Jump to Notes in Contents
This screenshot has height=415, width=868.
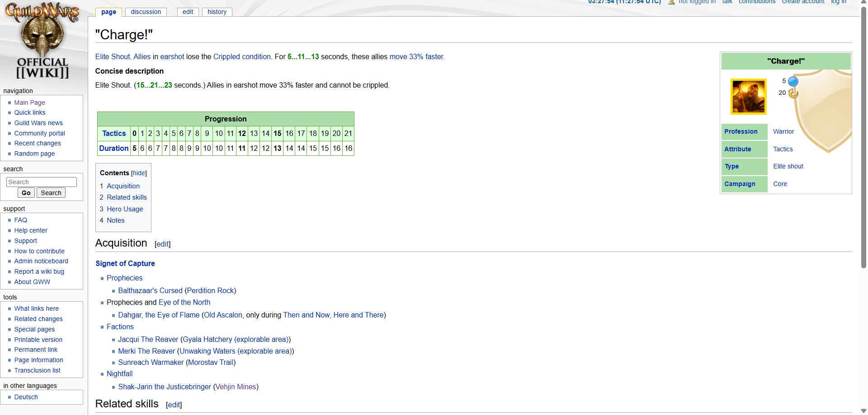(116, 220)
